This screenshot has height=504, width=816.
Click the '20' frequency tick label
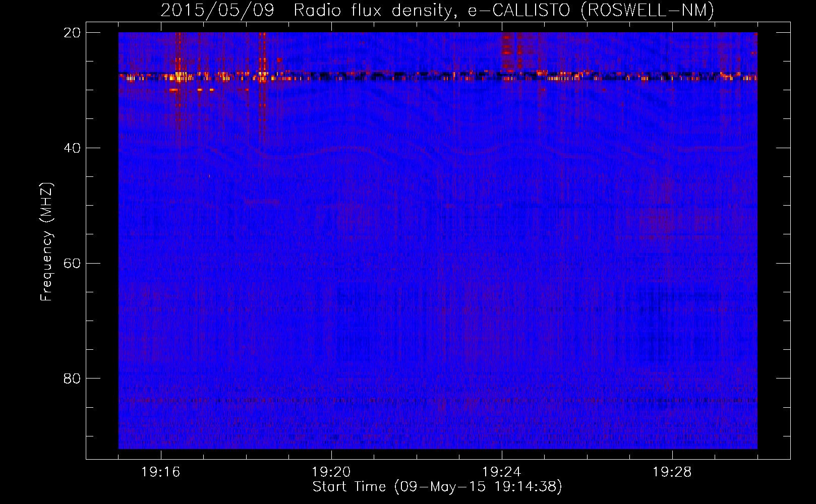pyautogui.click(x=72, y=33)
